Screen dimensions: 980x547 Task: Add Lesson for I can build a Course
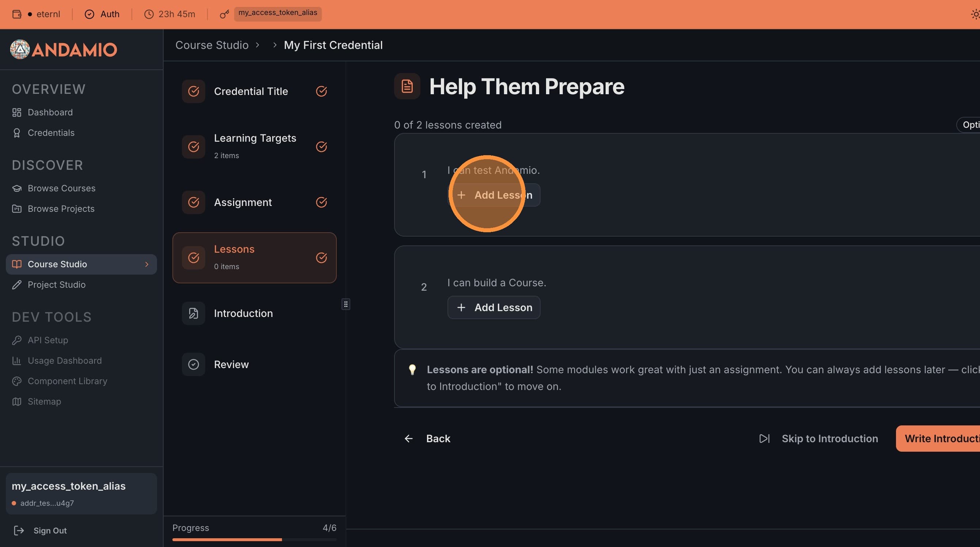click(494, 307)
